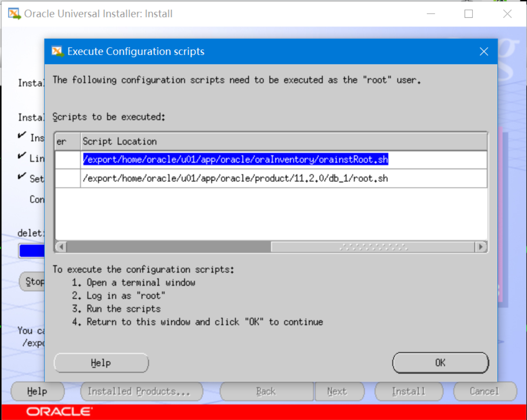
Task: Click the 'To execute the configuration scripts:' heading
Action: pyautogui.click(x=143, y=270)
